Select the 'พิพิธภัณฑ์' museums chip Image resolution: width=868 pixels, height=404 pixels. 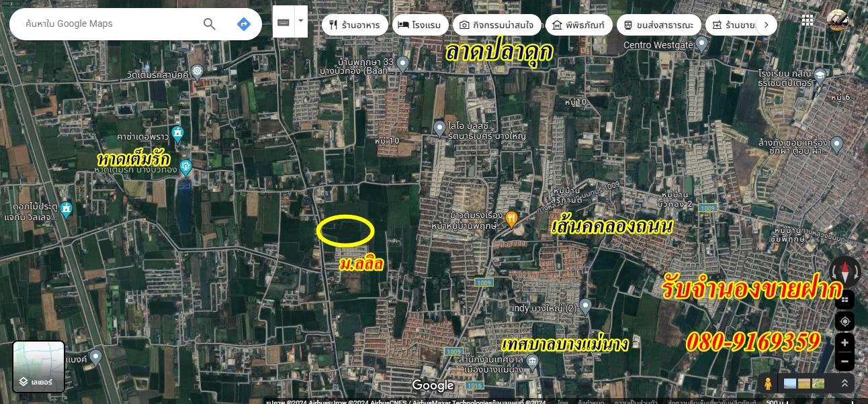[x=578, y=26]
